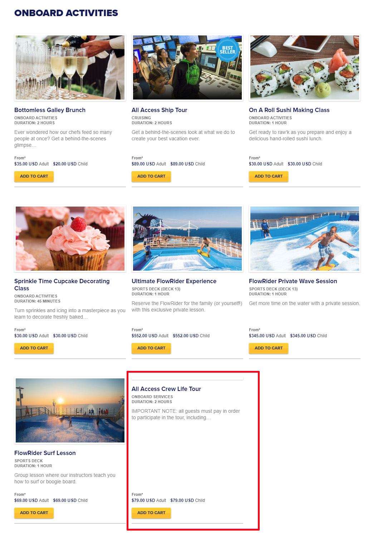Open Sprinkle Time Cupcake Decorating Class link
The image size is (392, 537).
click(x=62, y=285)
